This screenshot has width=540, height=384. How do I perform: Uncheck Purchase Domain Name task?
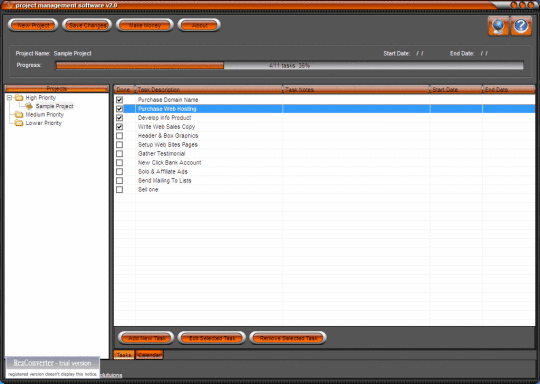pos(120,100)
